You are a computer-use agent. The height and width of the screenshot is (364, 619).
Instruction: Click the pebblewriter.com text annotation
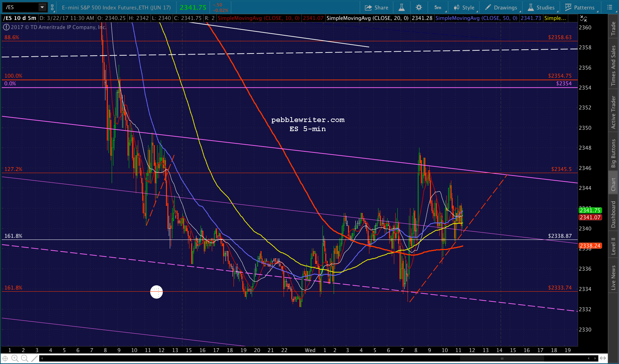308,120
